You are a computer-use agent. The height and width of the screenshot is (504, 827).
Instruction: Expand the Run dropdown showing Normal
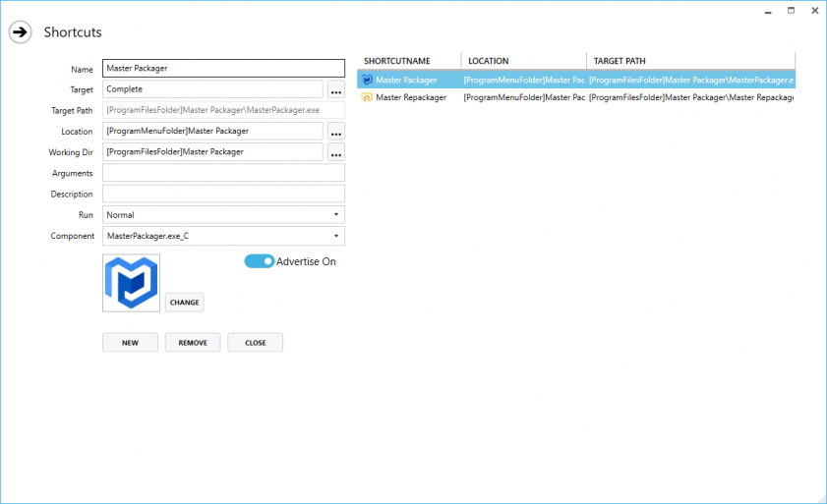tap(223, 215)
